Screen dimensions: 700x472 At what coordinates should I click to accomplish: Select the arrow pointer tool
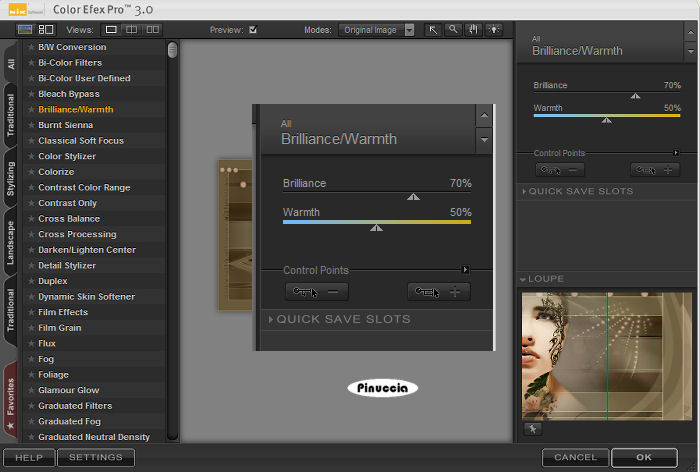tap(433, 30)
